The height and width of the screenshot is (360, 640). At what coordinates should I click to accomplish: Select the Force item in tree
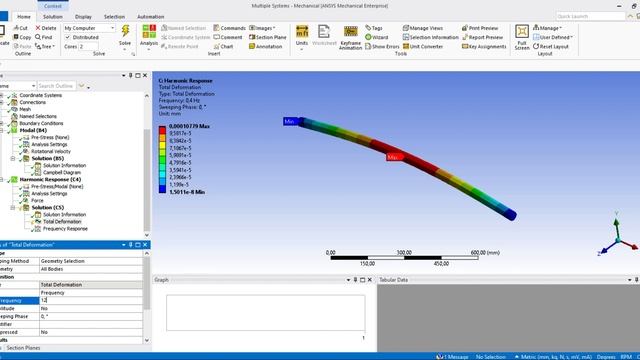click(x=37, y=201)
